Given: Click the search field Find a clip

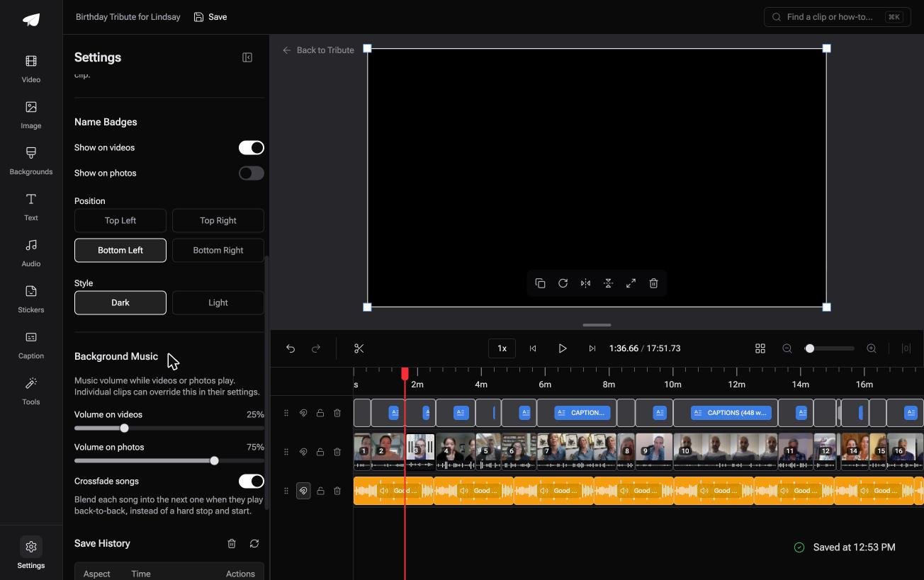Looking at the screenshot, I should click(838, 17).
